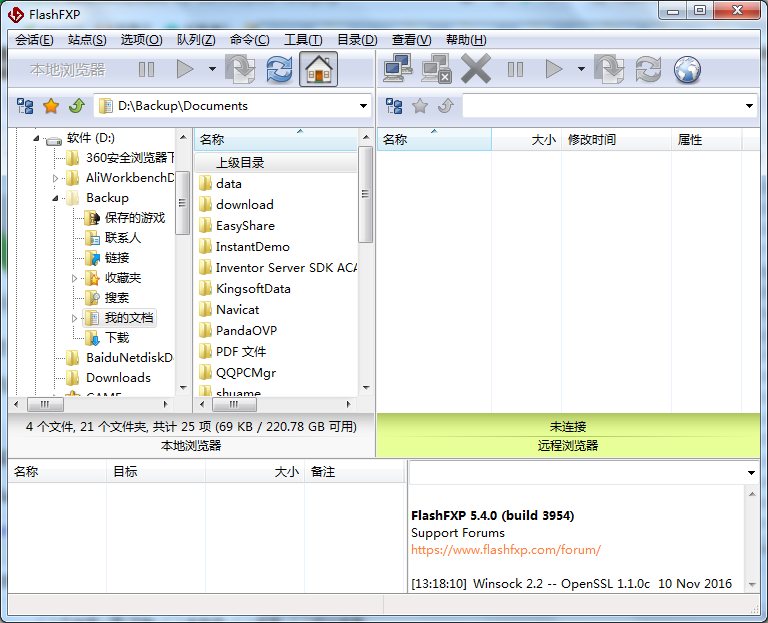This screenshot has width=768, height=623.
Task: Click the local refresh icon
Action: tap(279, 69)
